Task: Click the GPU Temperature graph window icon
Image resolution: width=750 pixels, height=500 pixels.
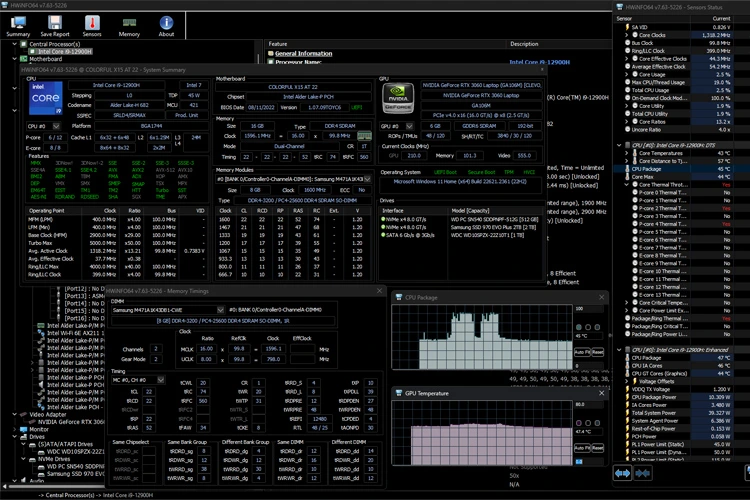Action: pos(398,393)
